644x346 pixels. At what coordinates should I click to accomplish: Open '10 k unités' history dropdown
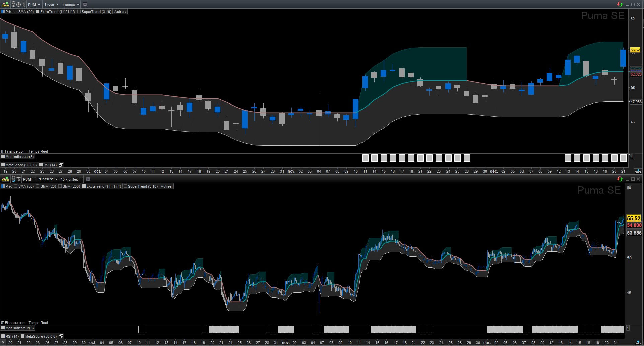71,179
